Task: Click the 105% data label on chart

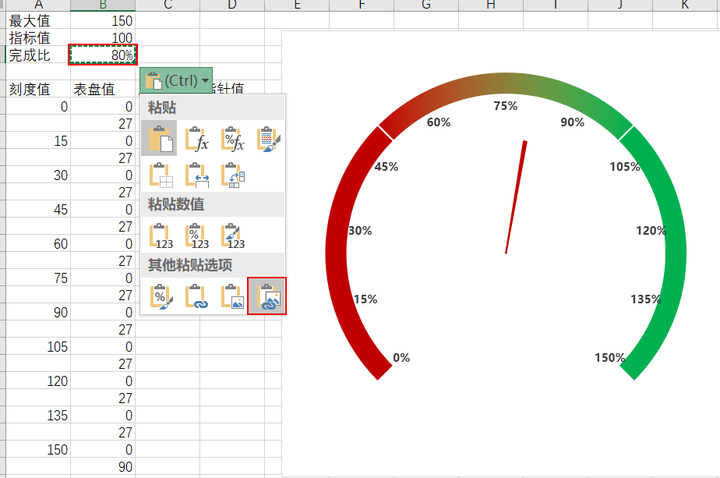Action: click(x=624, y=167)
